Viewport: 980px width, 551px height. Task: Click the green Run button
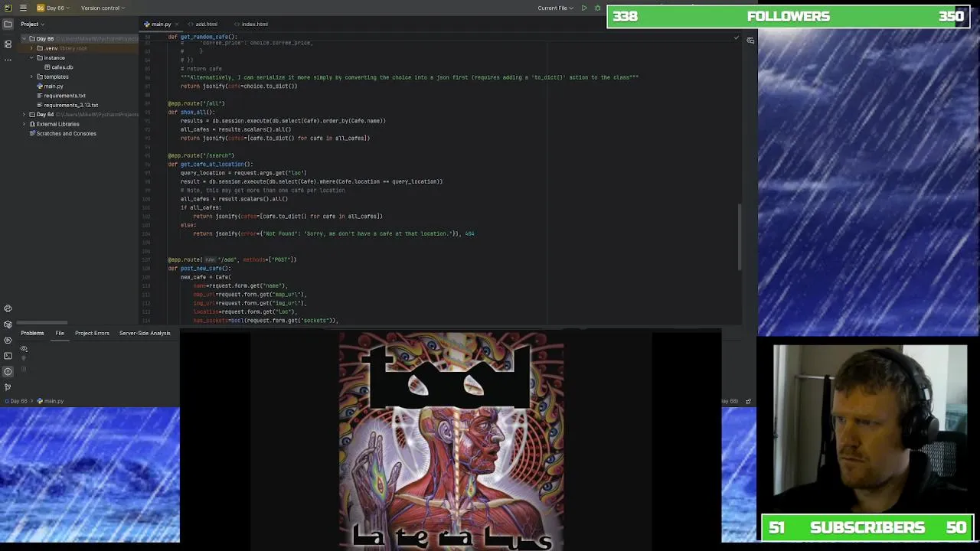(584, 8)
